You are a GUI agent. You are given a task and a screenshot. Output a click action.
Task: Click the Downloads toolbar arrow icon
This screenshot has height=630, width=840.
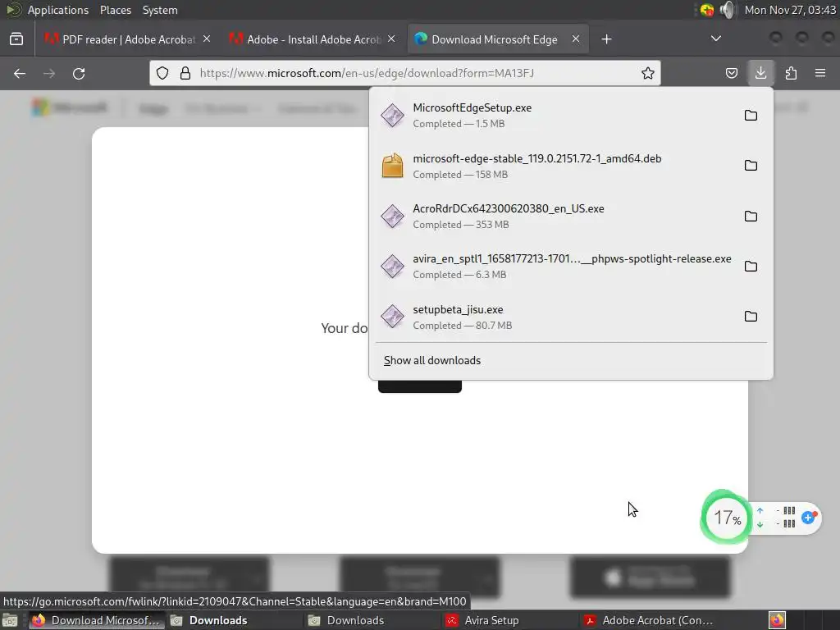click(x=760, y=73)
